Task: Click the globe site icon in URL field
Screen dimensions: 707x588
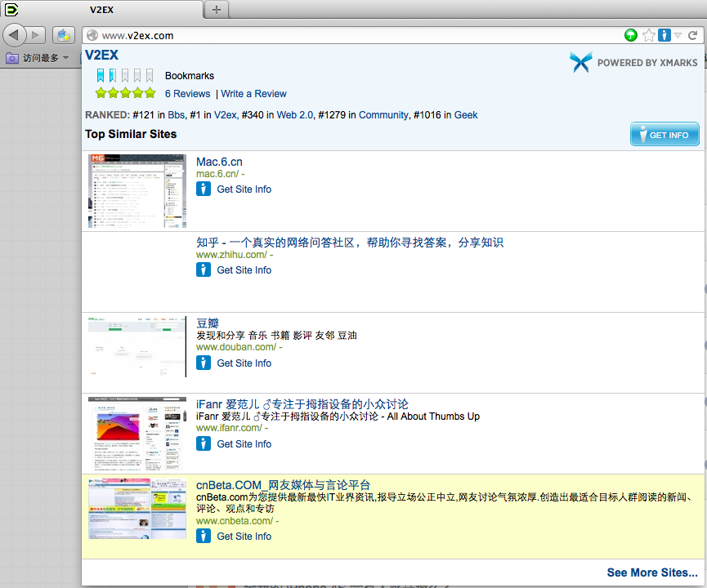Action: 92,35
